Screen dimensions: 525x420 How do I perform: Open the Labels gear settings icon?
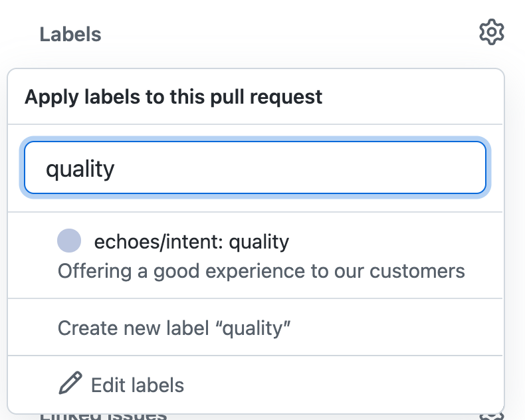[491, 32]
